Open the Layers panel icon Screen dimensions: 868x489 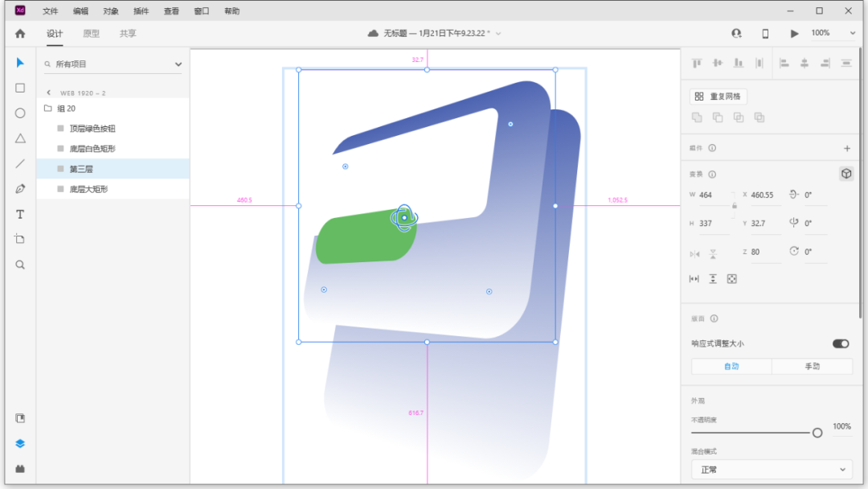[x=20, y=443]
